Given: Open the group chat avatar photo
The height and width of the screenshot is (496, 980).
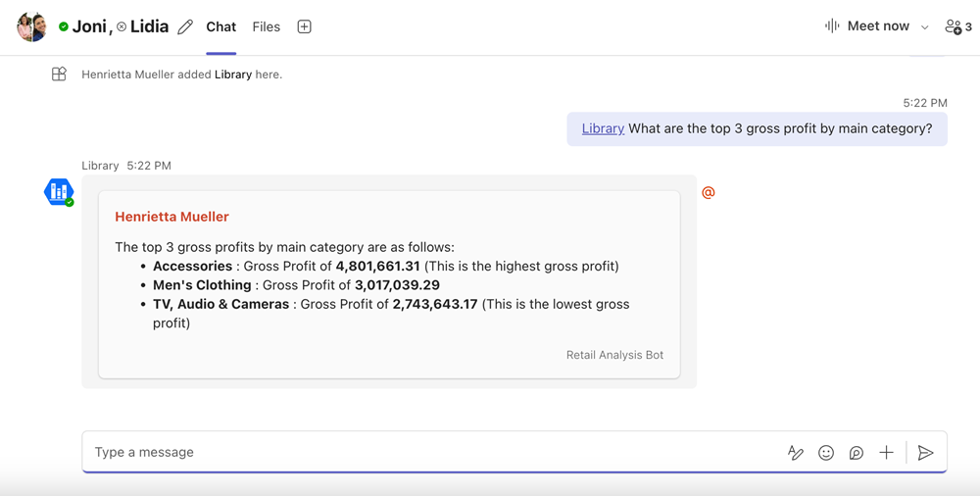Looking at the screenshot, I should [32, 26].
